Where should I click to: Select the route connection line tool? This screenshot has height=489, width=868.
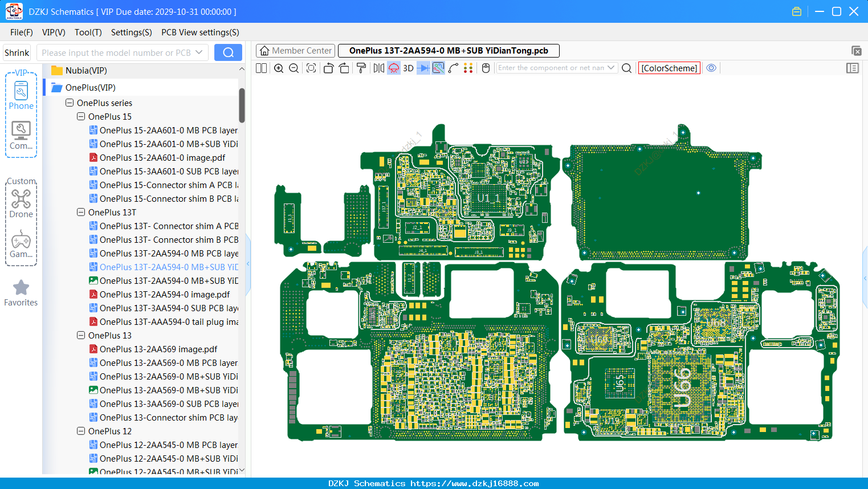(x=454, y=68)
